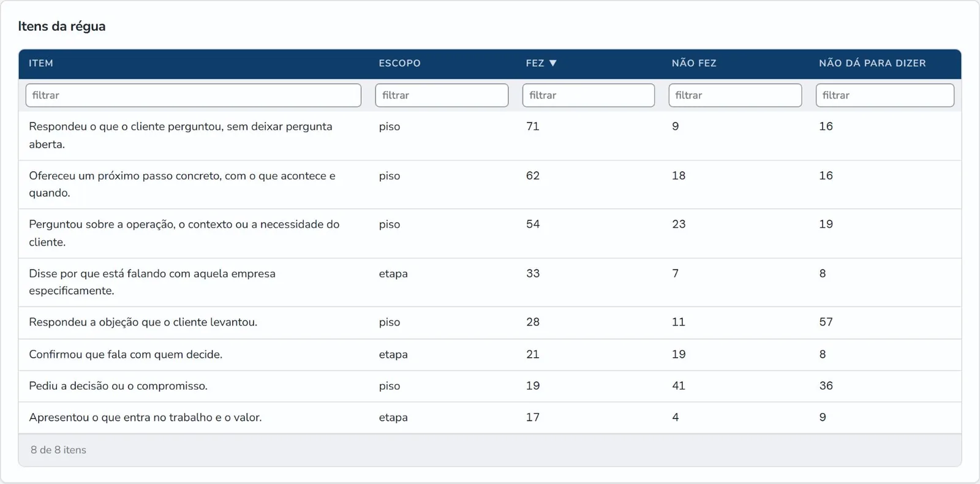Focus the NÃO DÁ PARA DIZER filter field

pos(885,96)
